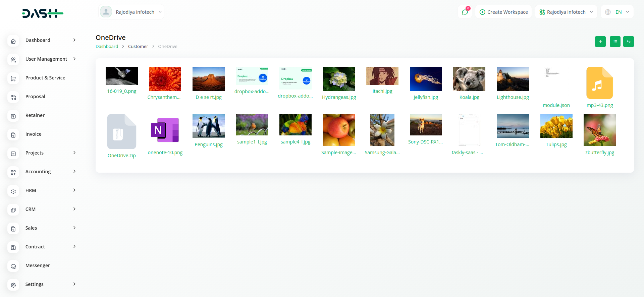Open the OneDrive.zip archive icon
This screenshot has height=297, width=644.
click(121, 131)
